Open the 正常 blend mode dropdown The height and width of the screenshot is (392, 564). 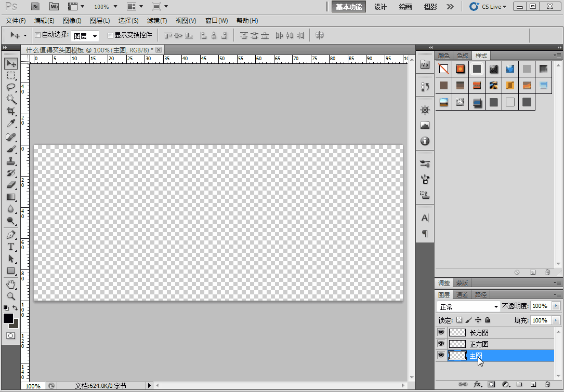click(468, 307)
